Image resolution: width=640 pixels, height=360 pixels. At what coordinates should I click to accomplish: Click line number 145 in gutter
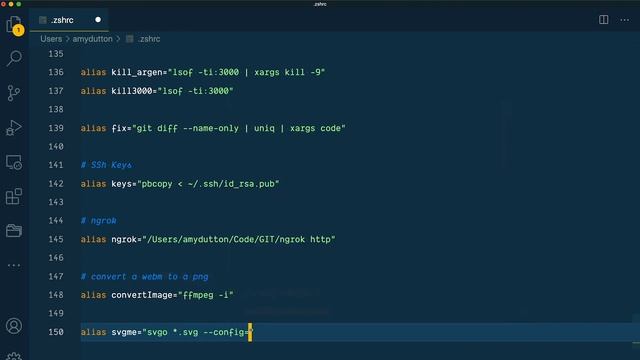(56, 239)
